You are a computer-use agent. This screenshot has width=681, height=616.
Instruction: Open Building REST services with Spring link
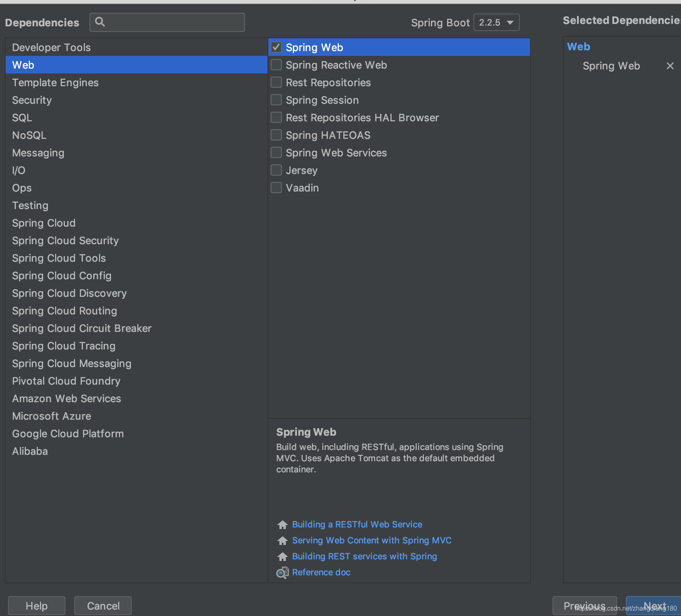[x=364, y=556]
